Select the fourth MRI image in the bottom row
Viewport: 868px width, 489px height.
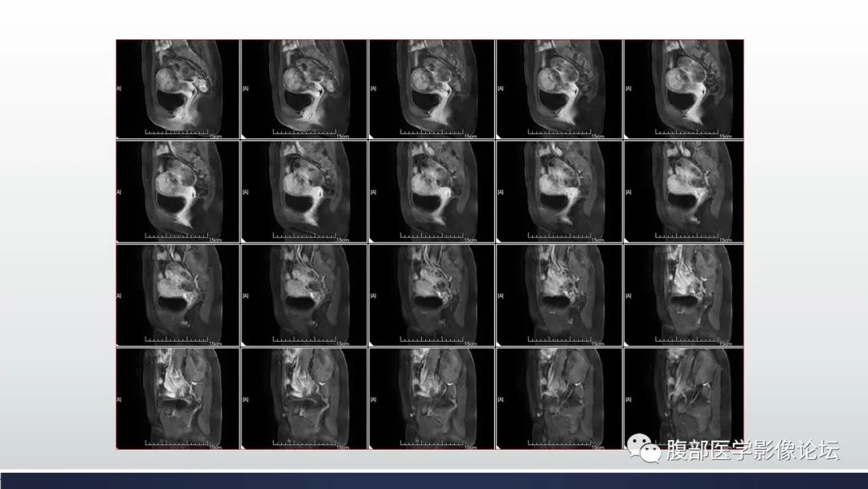point(559,397)
